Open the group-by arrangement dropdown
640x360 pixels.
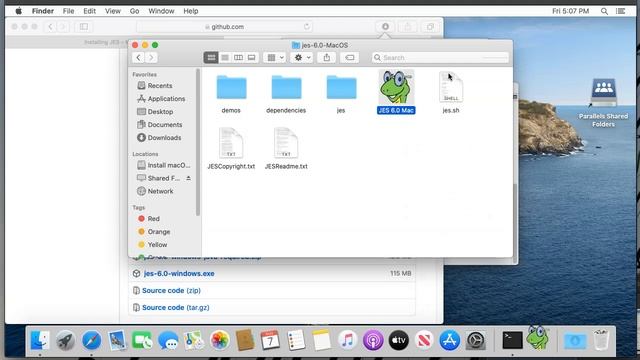(275, 58)
